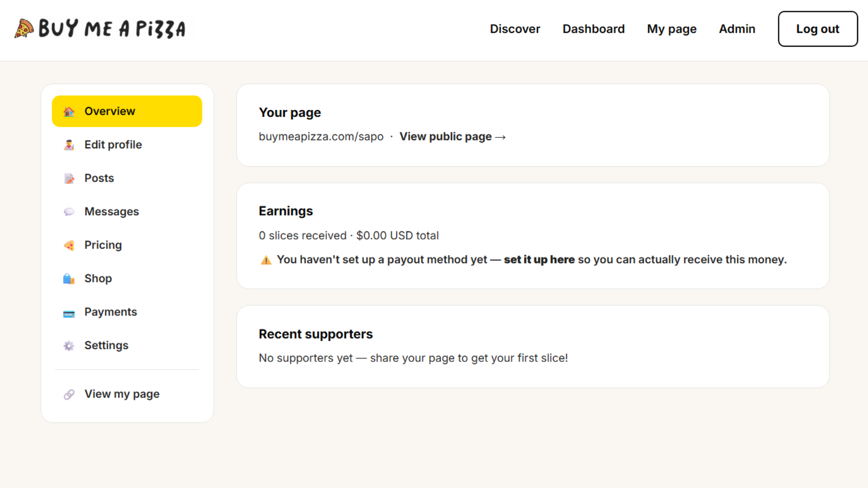Viewport: 868px width, 488px height.
Task: Open the Admin section
Action: (737, 29)
